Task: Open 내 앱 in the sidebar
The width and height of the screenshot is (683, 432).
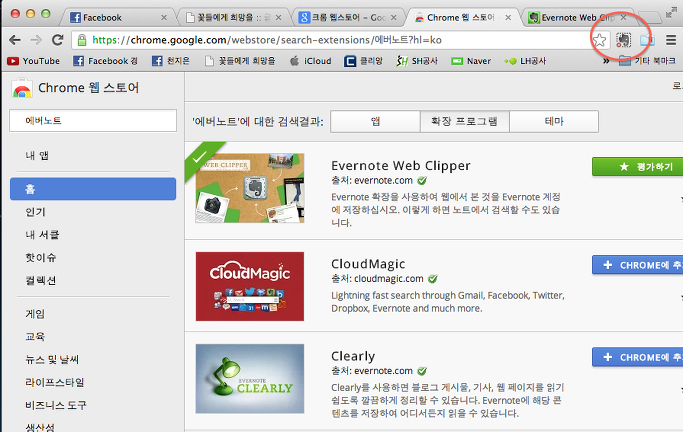Action: coord(37,155)
